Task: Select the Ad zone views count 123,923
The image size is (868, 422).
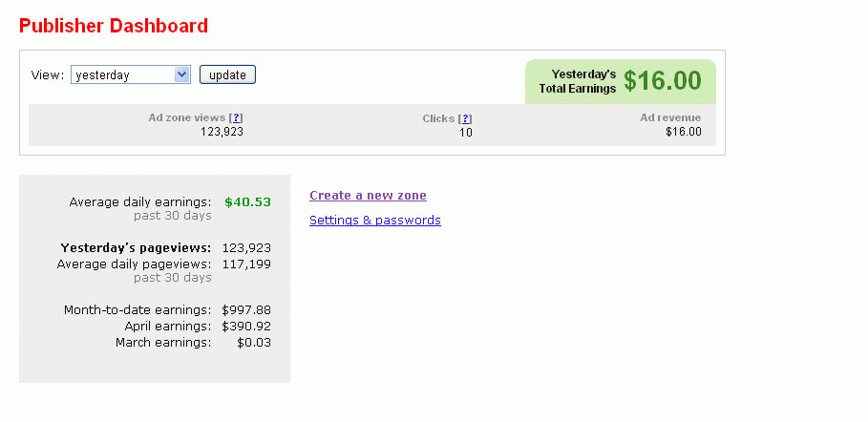Action: 222,132
